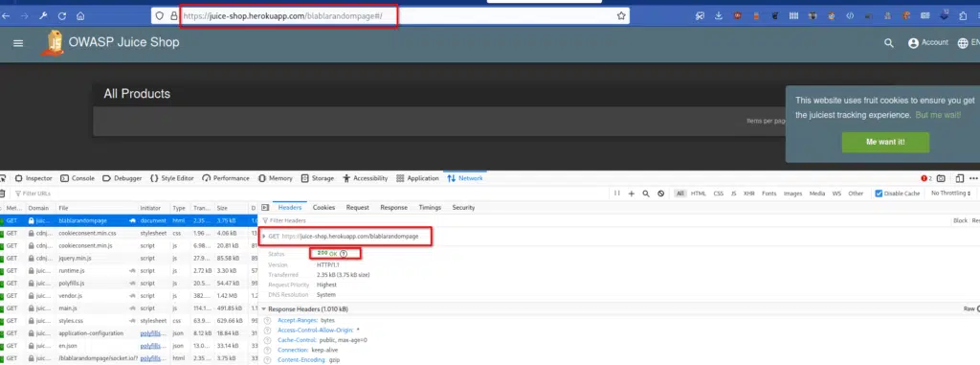Viewport: 980px width, 365px height.
Task: Filter requests by XHR type
Action: point(748,194)
